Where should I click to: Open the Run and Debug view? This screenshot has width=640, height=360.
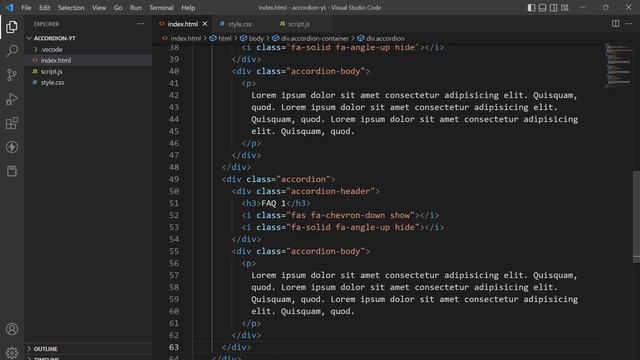point(12,99)
